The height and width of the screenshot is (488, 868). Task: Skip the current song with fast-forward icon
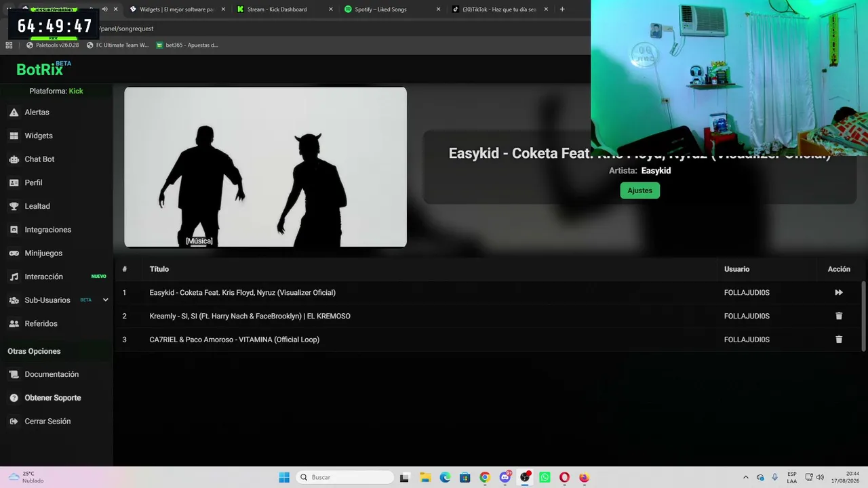pyautogui.click(x=839, y=293)
